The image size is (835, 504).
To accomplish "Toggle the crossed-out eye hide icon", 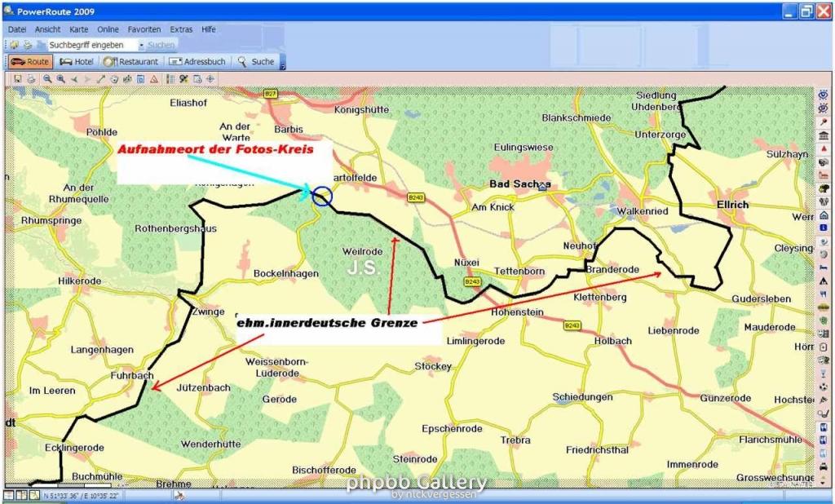I will pyautogui.click(x=824, y=108).
